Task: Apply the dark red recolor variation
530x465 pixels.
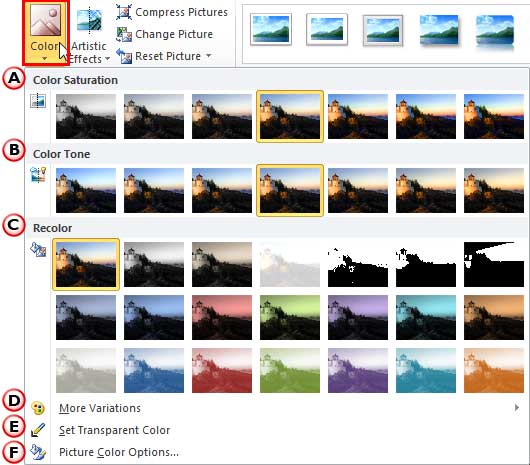Action: click(222, 317)
